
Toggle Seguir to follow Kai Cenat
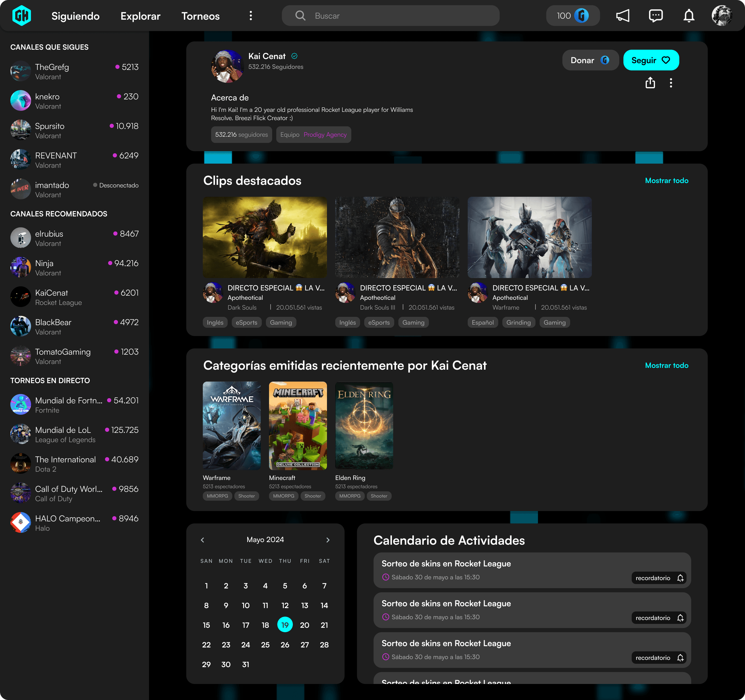tap(651, 60)
